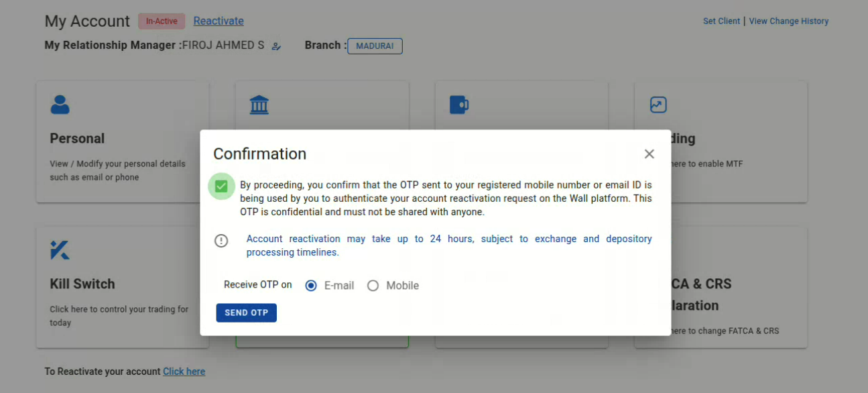
Task: Click the Personal user profile icon
Action: pos(60,105)
